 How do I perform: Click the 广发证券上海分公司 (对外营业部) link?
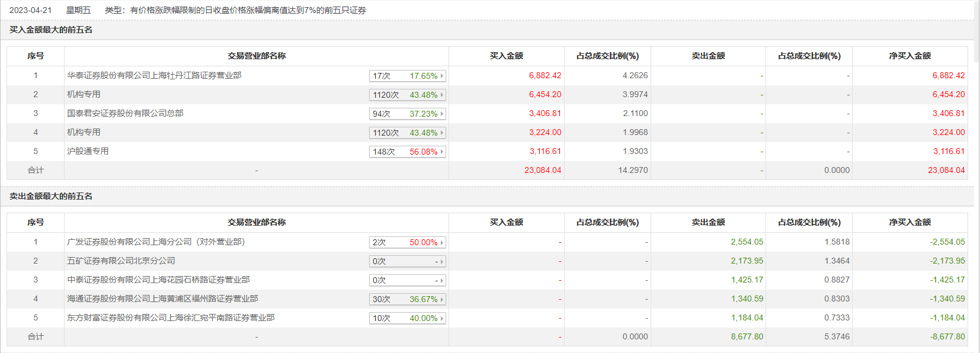[156, 242]
